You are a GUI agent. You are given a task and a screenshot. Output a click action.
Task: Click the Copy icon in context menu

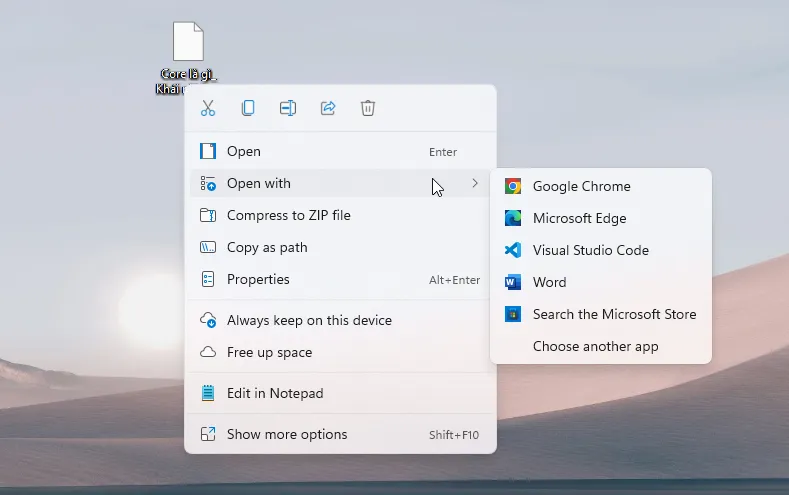[x=248, y=108]
